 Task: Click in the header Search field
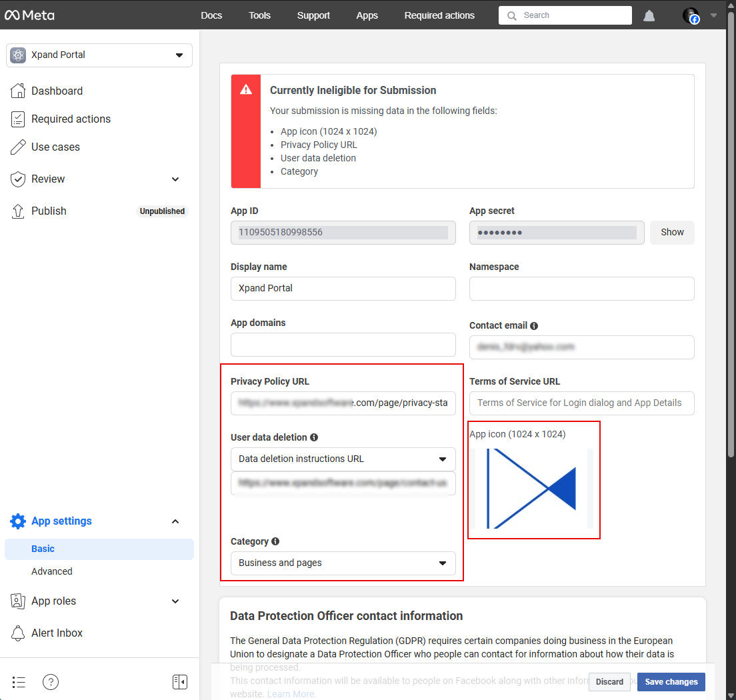(x=565, y=15)
